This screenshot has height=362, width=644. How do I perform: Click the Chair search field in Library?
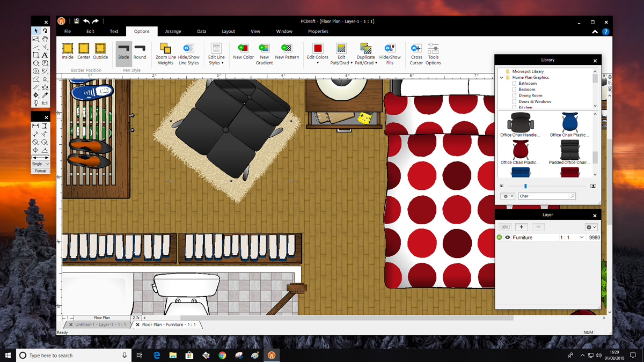(x=543, y=196)
